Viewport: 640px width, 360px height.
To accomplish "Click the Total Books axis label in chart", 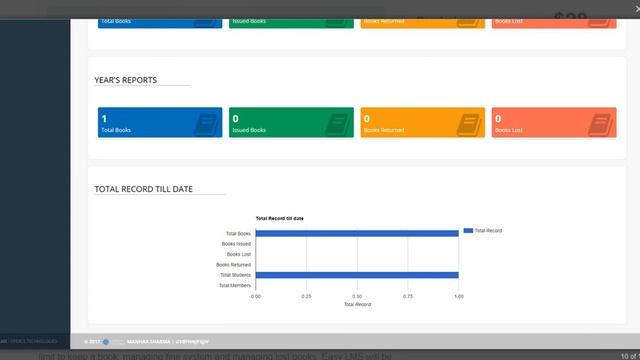I will click(238, 233).
